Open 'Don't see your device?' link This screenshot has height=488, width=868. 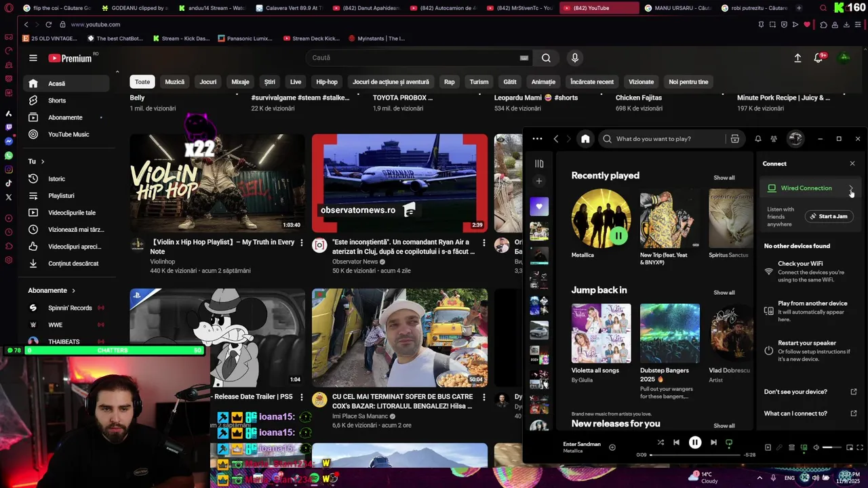point(810,392)
